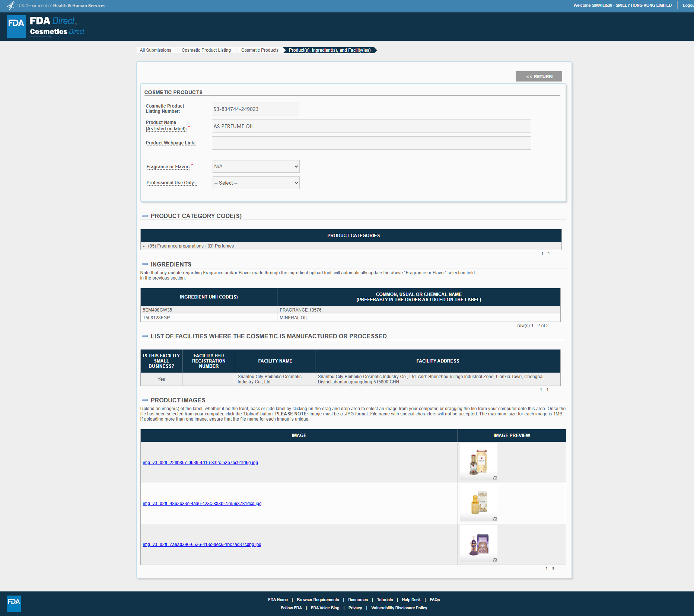Open the Help Desk footer link
694x616 pixels.
click(411, 600)
